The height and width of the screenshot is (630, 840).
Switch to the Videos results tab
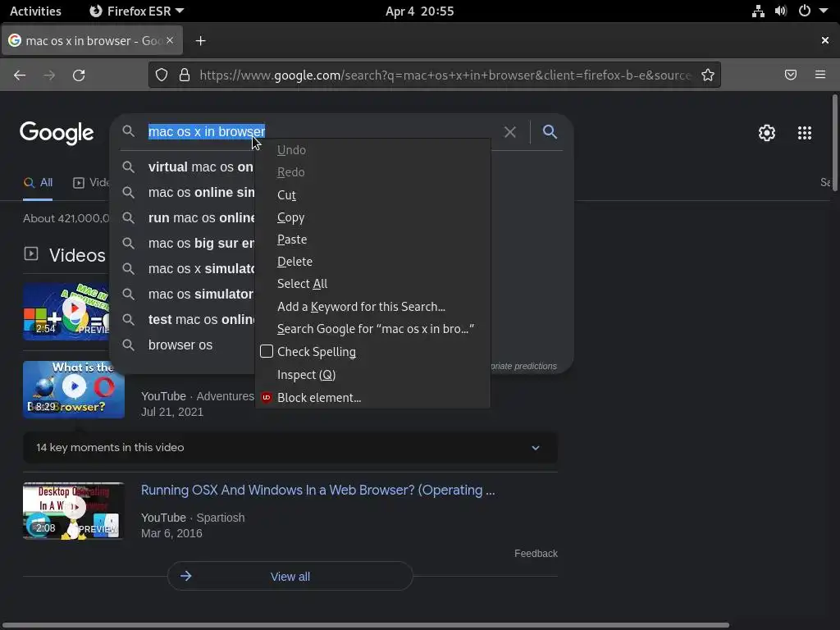[91, 183]
